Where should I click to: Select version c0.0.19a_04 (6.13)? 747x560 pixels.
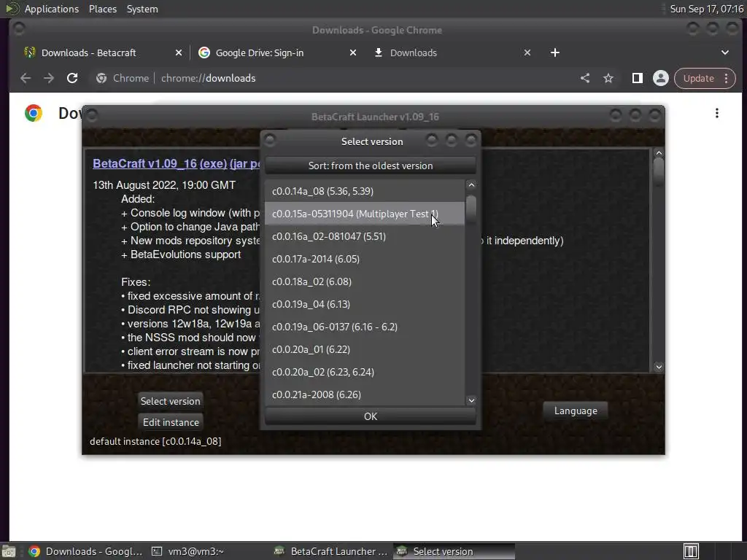(x=365, y=304)
